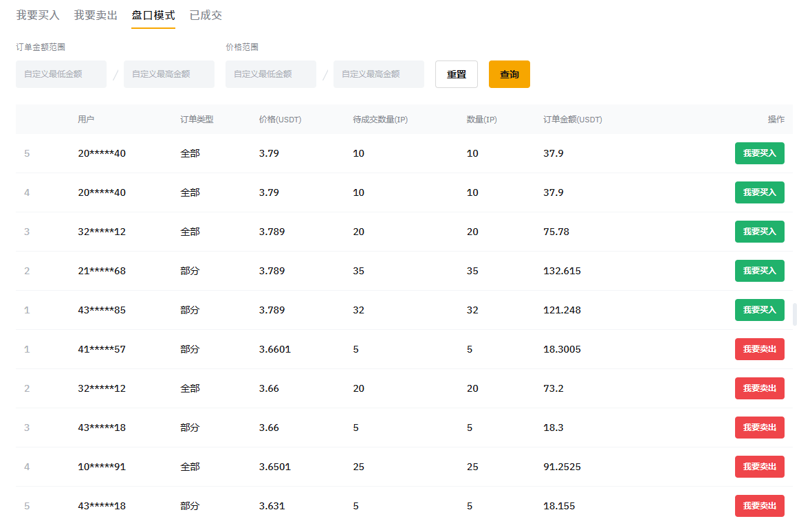Viewport: 810px width, 532px height.
Task: Click 我要买入 for the 75.78 USDT order
Action: (759, 232)
